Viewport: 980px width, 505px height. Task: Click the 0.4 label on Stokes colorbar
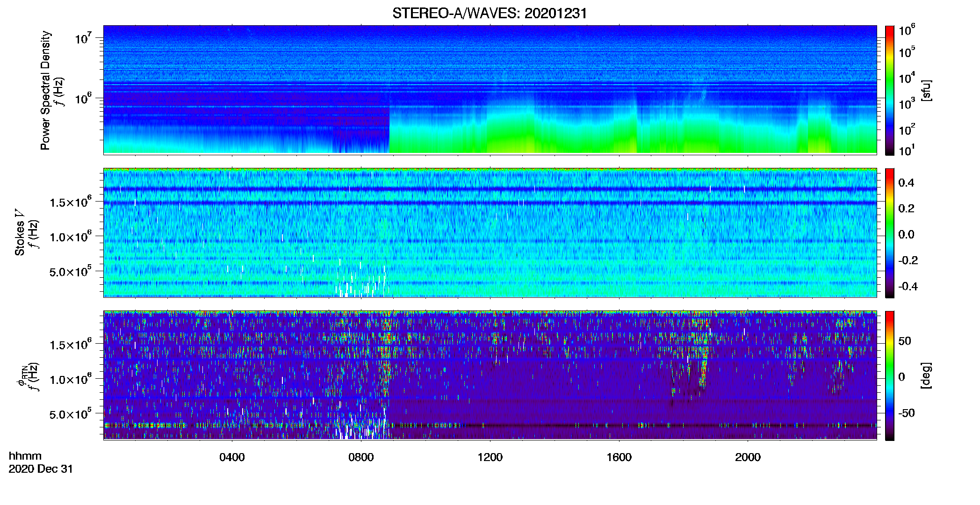coord(906,183)
